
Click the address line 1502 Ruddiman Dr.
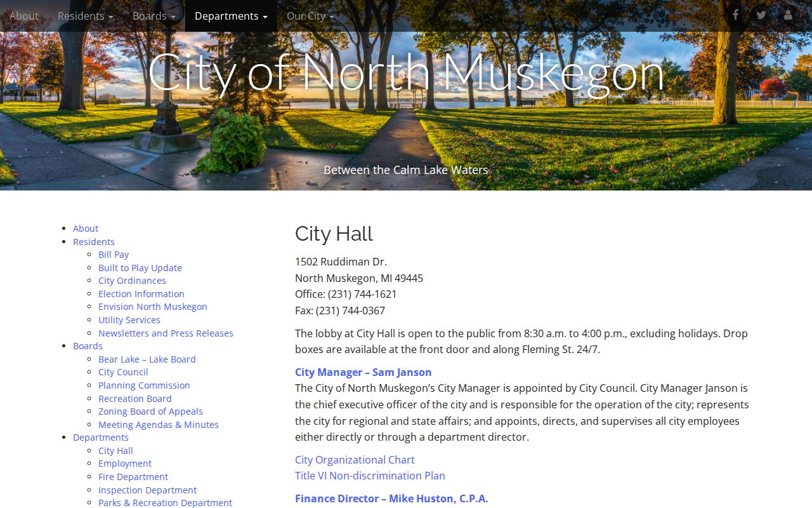pos(341,262)
